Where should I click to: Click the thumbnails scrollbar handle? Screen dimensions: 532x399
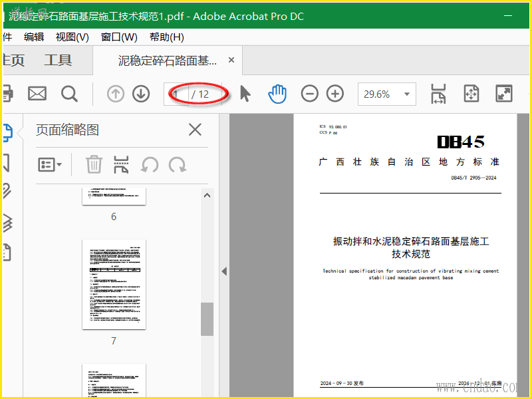[x=207, y=319]
